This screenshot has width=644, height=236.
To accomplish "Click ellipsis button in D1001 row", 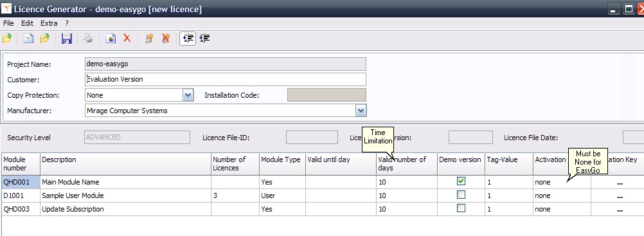I will click(x=620, y=196).
